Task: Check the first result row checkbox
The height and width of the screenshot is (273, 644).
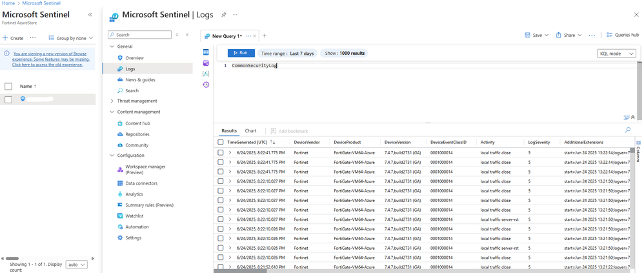Action: point(221,153)
